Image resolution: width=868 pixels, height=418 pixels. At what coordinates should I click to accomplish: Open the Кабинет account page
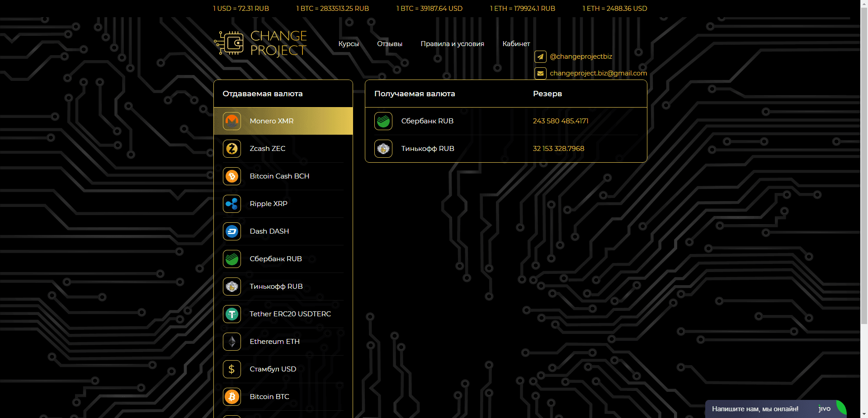click(516, 44)
